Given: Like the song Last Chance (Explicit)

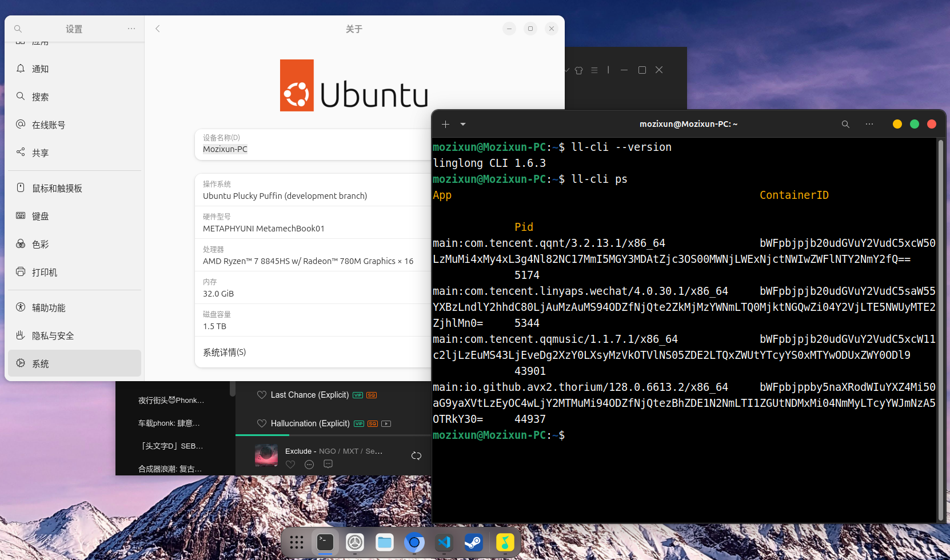Looking at the screenshot, I should [x=262, y=395].
